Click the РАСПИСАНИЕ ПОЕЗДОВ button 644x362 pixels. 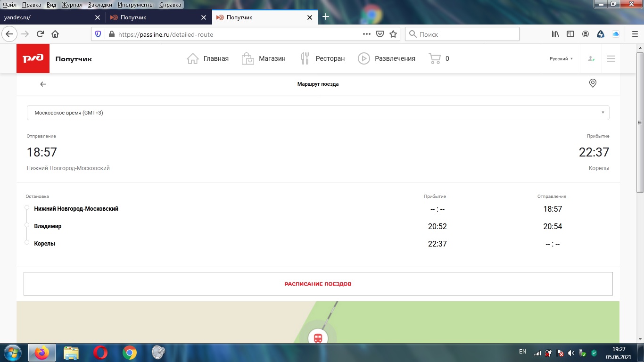pos(318,284)
